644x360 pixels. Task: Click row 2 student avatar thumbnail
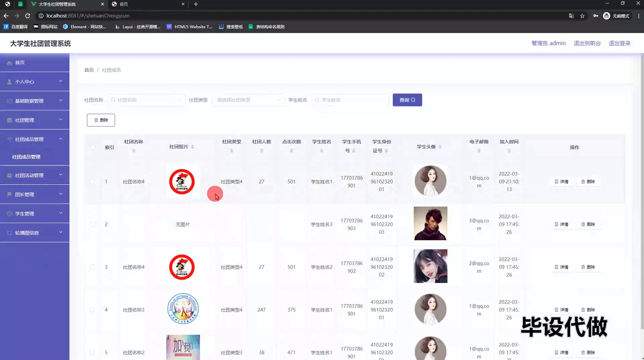430,223
